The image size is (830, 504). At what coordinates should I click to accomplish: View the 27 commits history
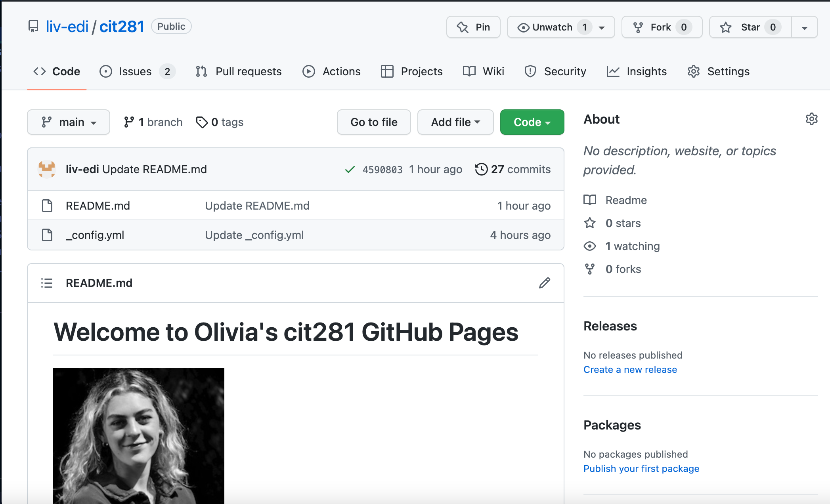pos(513,169)
